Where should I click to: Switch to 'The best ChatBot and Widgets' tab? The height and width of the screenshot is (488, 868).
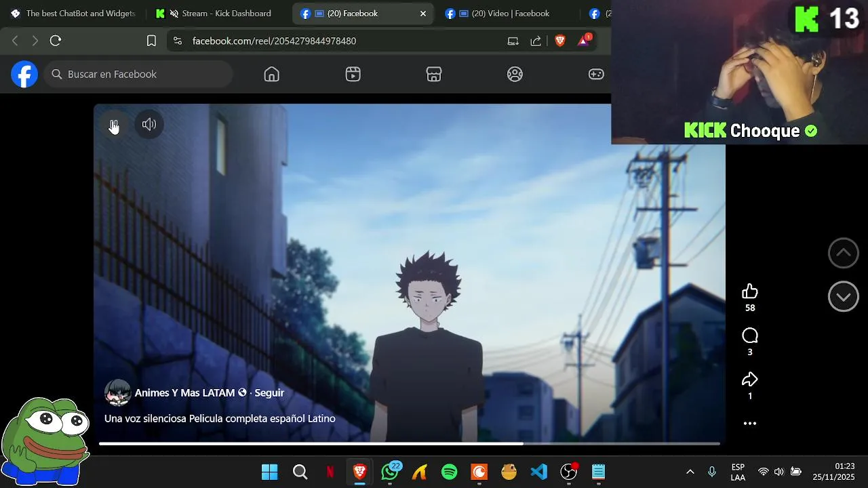[x=73, y=14]
